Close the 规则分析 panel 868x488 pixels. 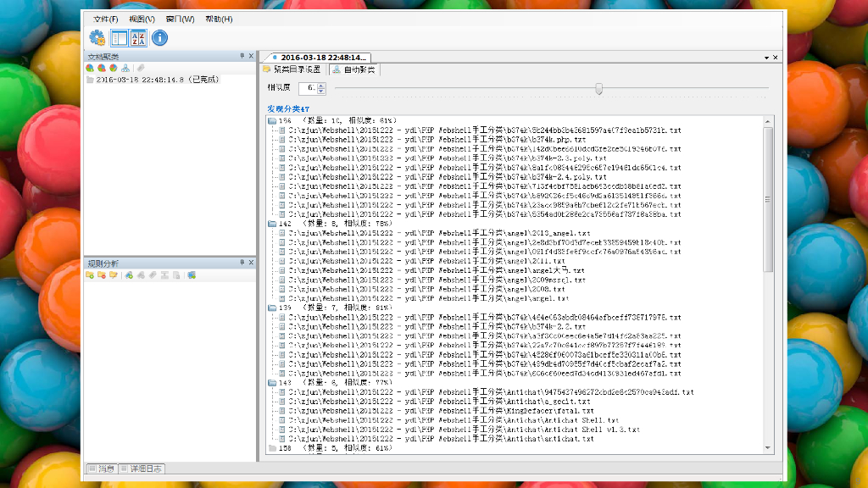click(x=250, y=263)
